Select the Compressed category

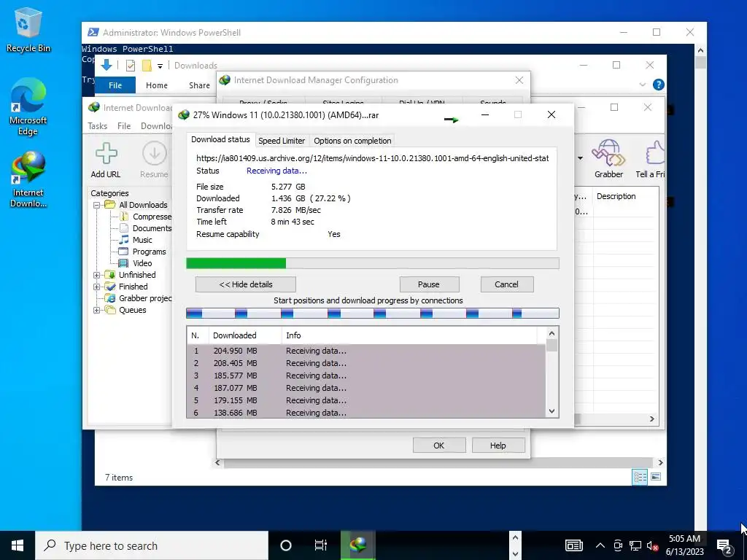[146, 217]
